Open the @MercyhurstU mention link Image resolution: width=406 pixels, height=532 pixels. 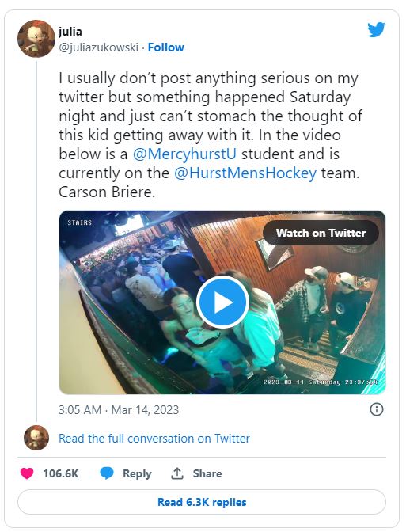(x=184, y=154)
